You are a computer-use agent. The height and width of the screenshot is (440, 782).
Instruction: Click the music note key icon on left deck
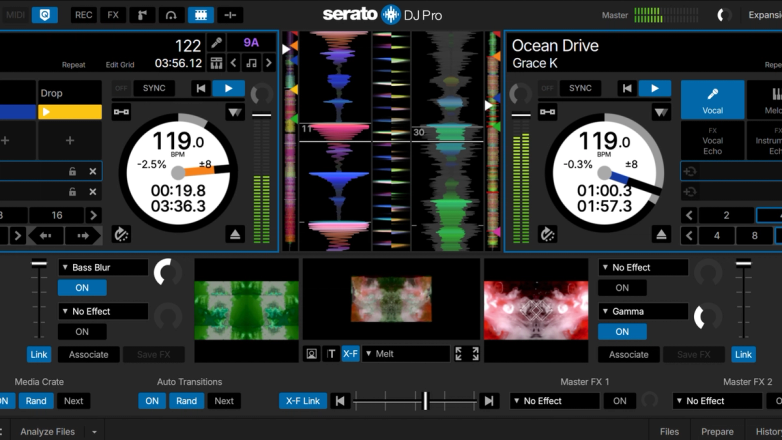(251, 63)
